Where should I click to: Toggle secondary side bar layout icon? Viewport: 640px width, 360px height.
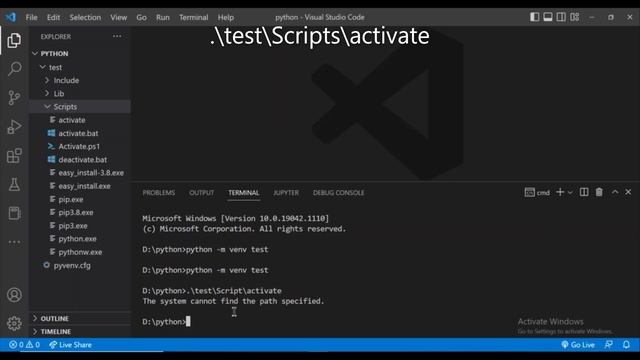pyautogui.click(x=561, y=17)
